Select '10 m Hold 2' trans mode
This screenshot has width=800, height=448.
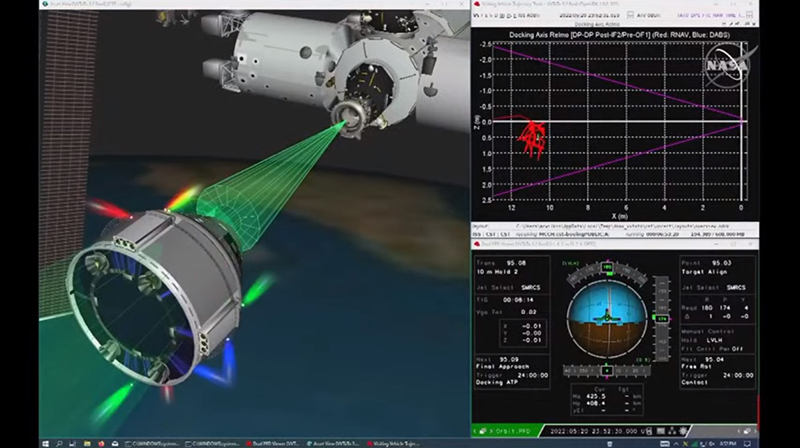pos(497,272)
